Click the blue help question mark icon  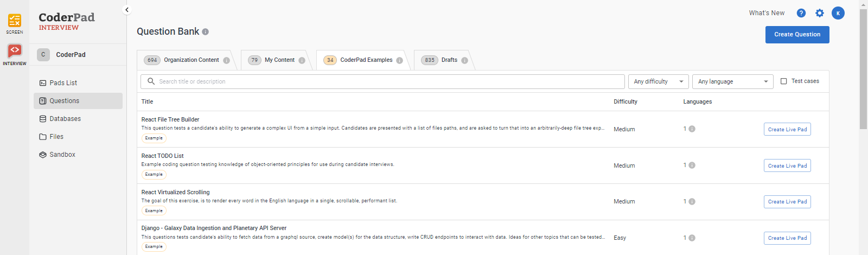tap(801, 13)
